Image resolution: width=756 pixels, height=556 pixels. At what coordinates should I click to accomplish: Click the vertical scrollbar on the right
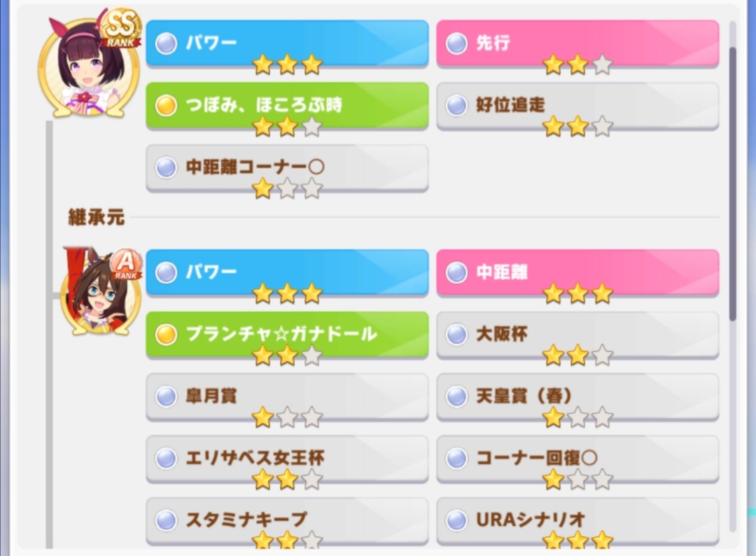coord(733,183)
